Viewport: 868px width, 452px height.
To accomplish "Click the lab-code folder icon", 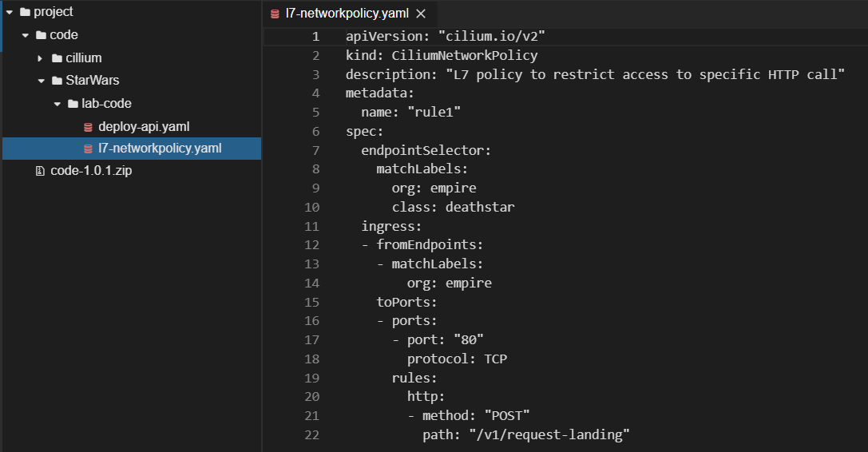I will (x=73, y=104).
